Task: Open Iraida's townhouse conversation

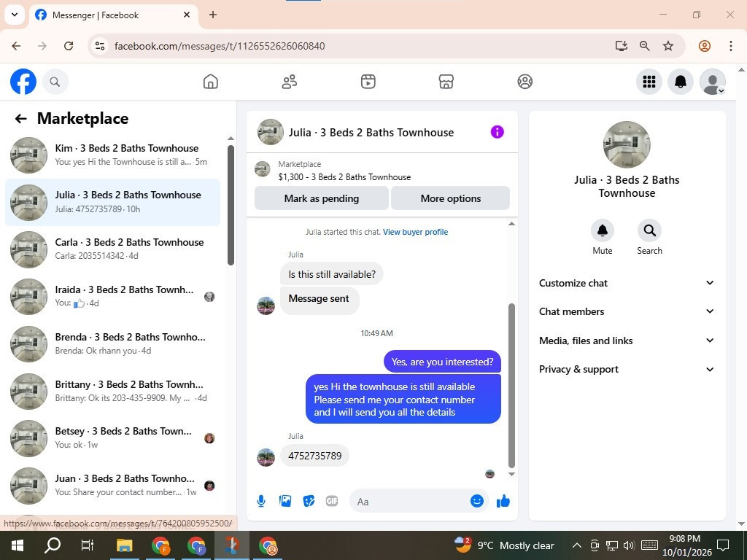Action: [x=113, y=296]
